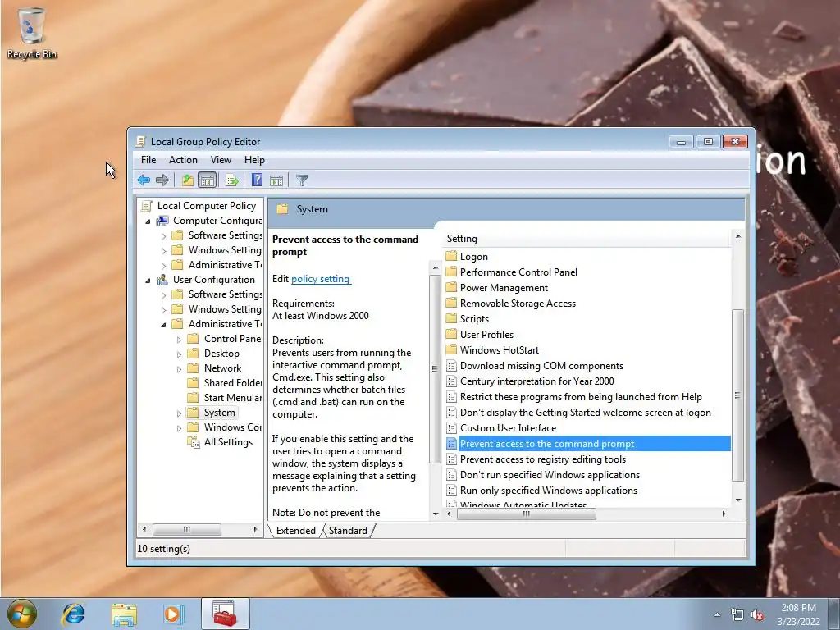Switch to the Extended tab

coord(295,531)
